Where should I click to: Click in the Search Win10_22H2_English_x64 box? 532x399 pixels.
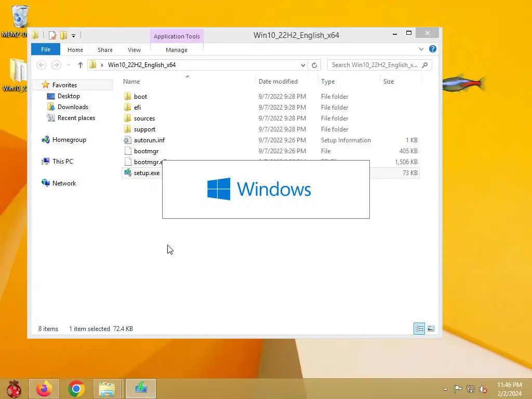(375, 65)
